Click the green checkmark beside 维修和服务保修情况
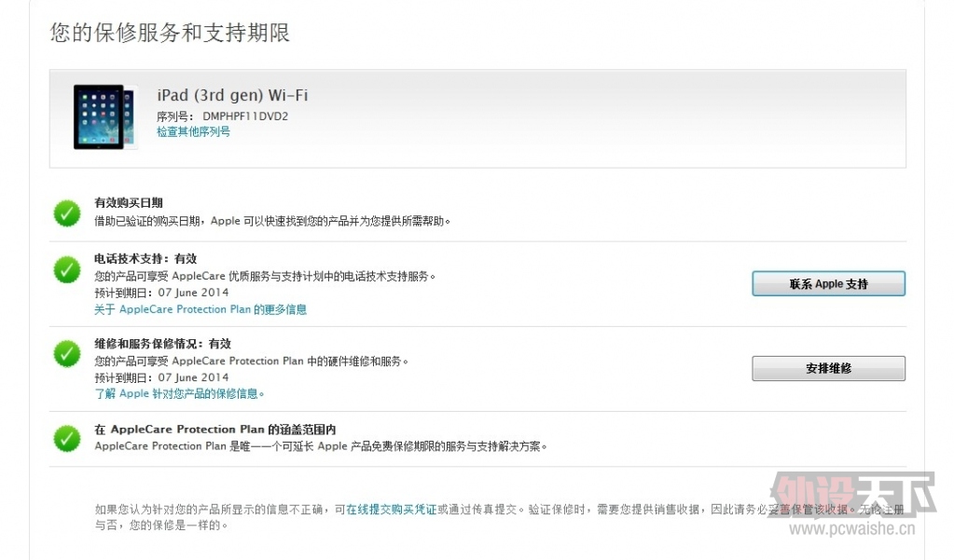Viewport: 954px width, 560px height. [x=67, y=354]
